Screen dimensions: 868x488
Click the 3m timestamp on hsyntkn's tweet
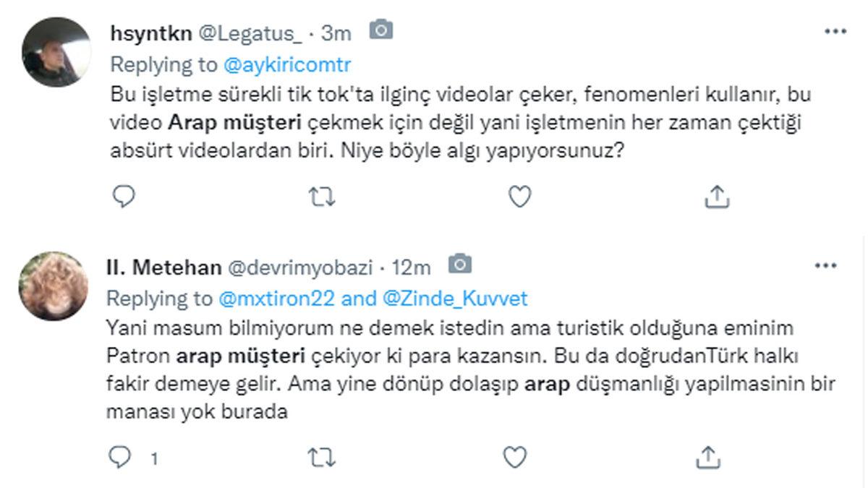[337, 32]
